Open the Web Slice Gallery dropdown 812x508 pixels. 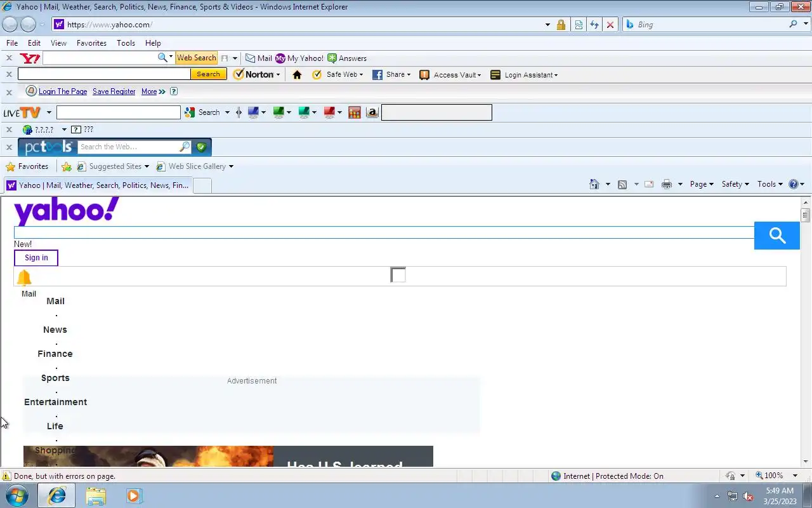[x=231, y=166]
